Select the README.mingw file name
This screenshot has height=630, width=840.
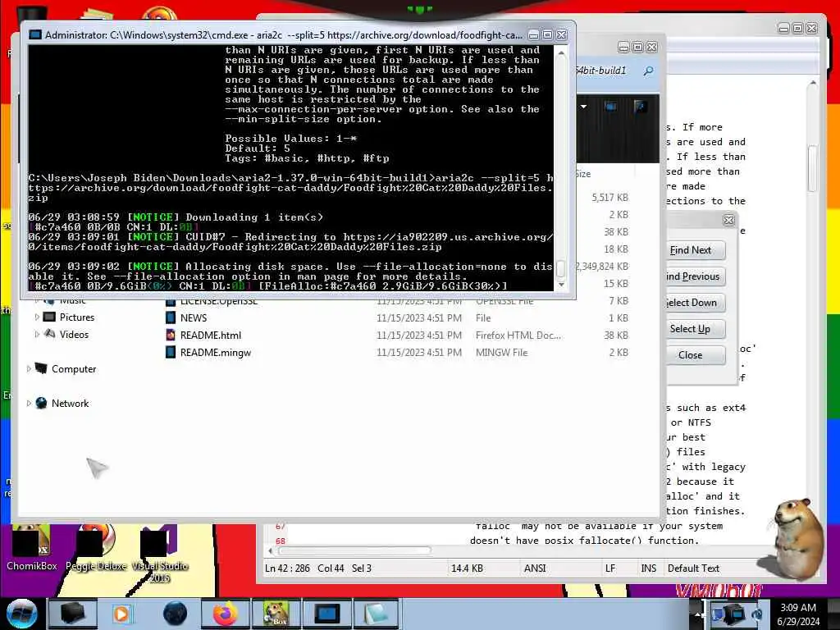pos(216,353)
